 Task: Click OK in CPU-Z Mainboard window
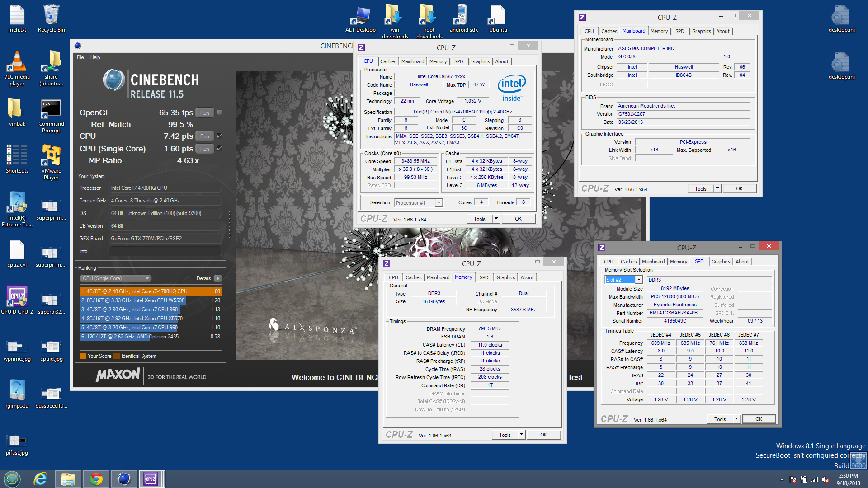[739, 188]
